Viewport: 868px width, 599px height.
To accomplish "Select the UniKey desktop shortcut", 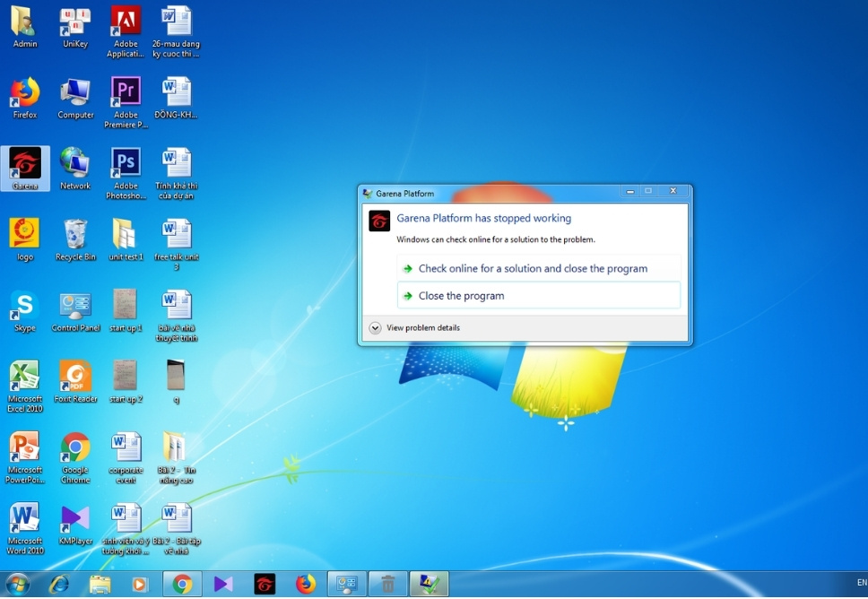I will (75, 27).
